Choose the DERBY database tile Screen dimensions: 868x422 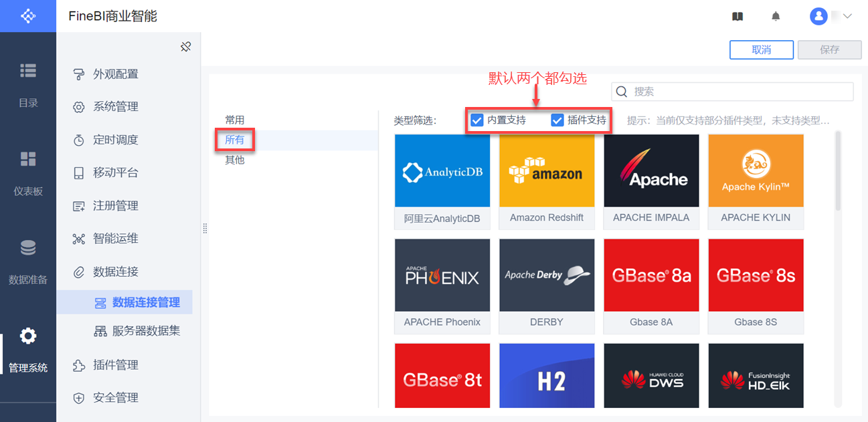click(x=547, y=286)
